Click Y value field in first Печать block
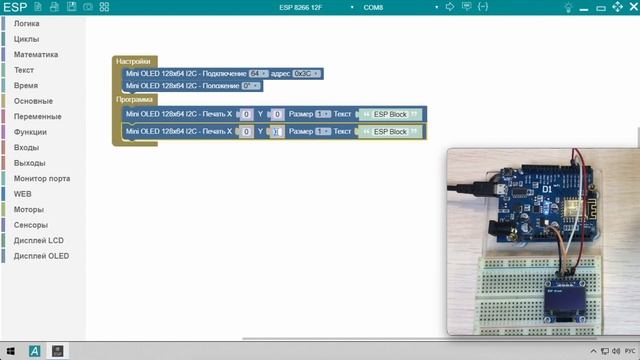The height and width of the screenshot is (360, 640). coord(277,114)
